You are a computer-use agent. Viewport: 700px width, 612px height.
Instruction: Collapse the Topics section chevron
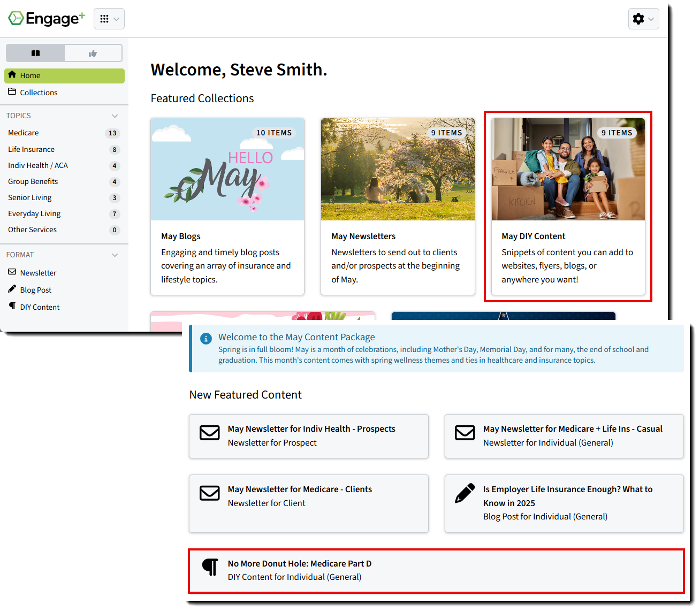click(x=115, y=116)
